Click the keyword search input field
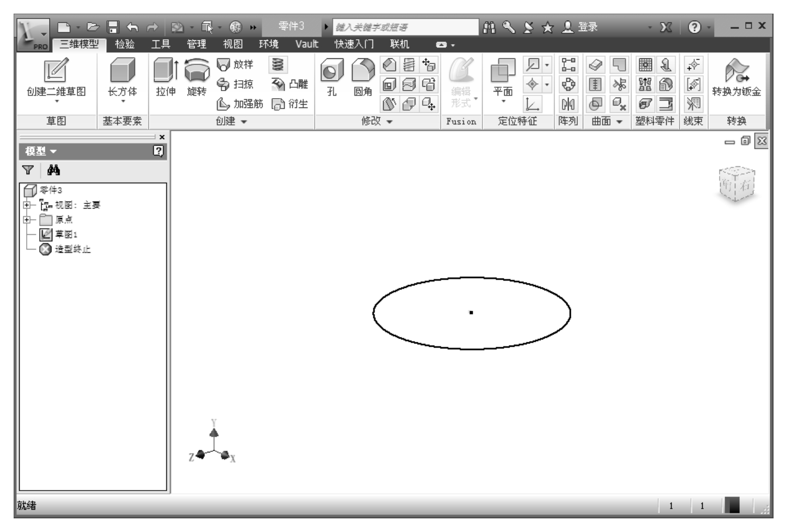The width and height of the screenshot is (785, 532). (x=404, y=27)
